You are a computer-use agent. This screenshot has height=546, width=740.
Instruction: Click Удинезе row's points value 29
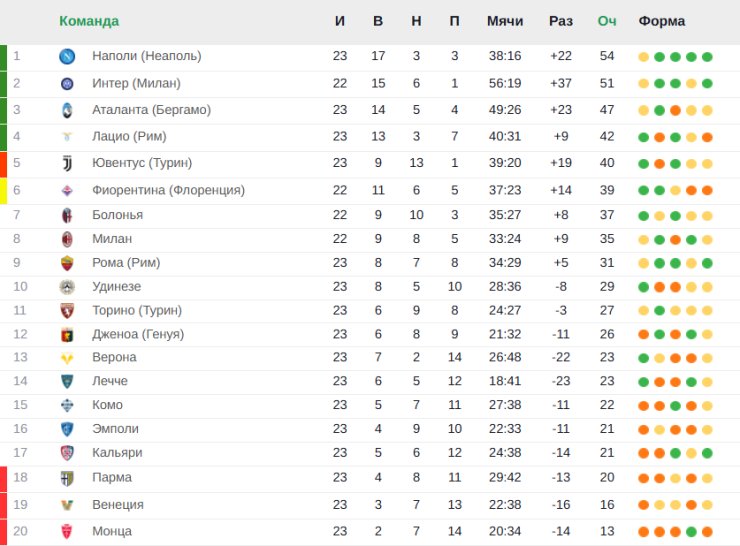607,286
